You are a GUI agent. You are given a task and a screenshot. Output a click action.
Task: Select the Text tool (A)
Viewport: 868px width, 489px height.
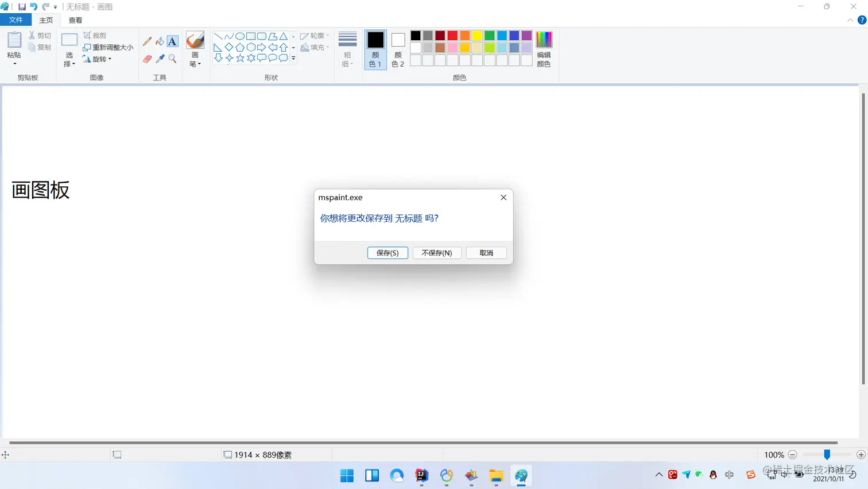[x=172, y=41]
